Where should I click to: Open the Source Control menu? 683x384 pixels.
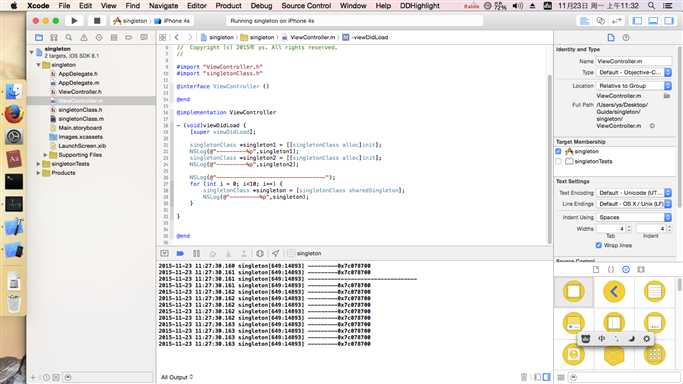[306, 6]
